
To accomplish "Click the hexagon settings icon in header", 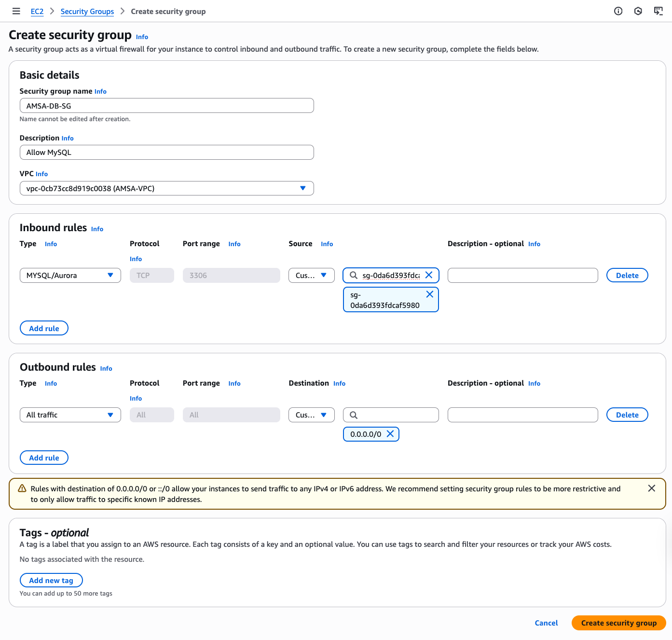I will click(638, 11).
